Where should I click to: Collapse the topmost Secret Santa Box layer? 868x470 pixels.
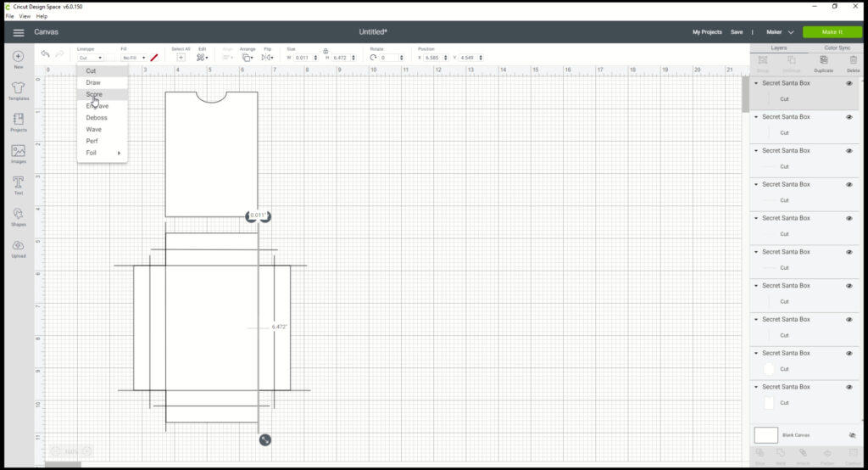[756, 83]
